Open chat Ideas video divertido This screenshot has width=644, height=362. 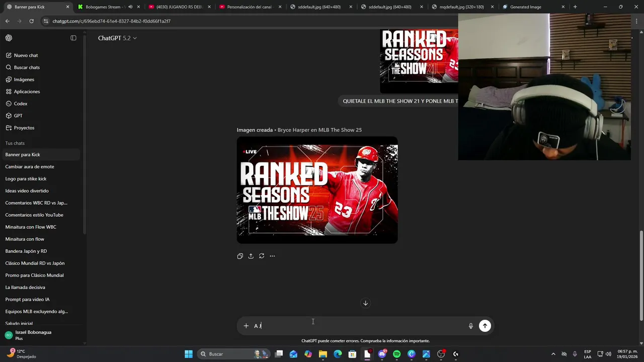coord(41,191)
